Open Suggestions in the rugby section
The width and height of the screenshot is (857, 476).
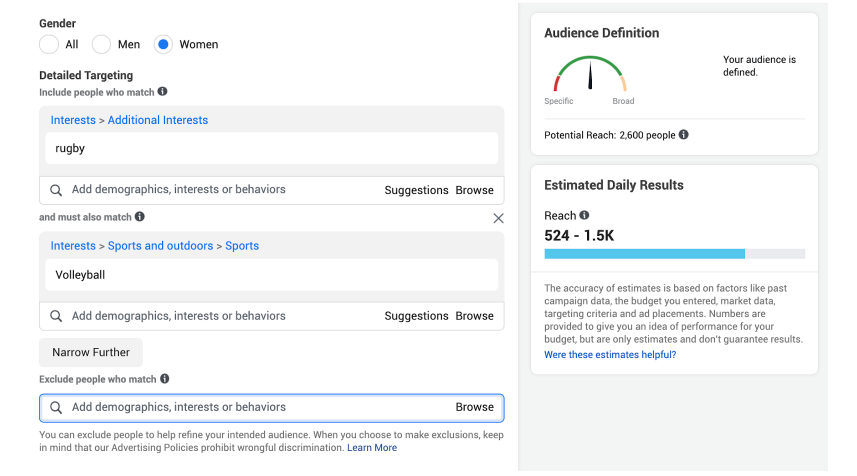point(416,190)
